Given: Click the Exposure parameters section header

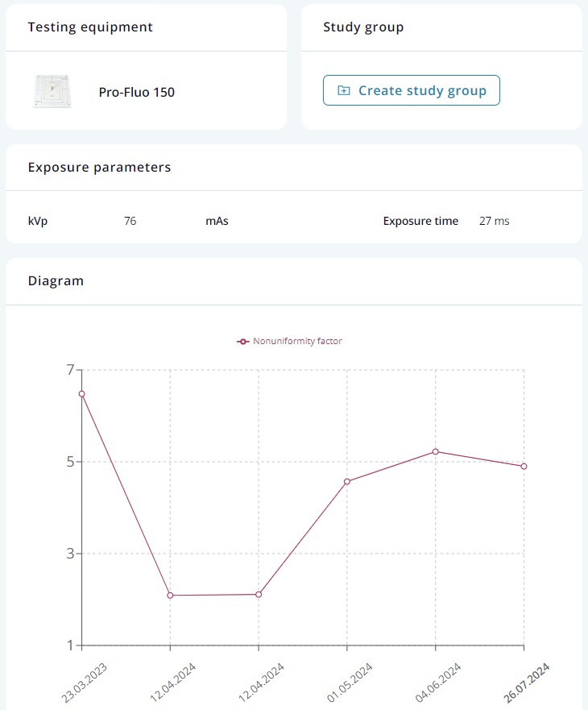Looking at the screenshot, I should [99, 167].
